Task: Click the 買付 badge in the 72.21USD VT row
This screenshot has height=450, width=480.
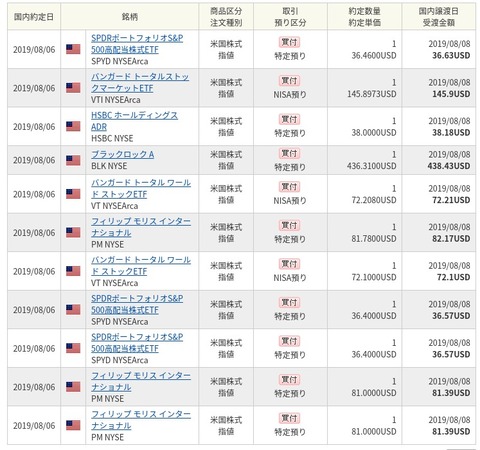Action: click(x=289, y=187)
